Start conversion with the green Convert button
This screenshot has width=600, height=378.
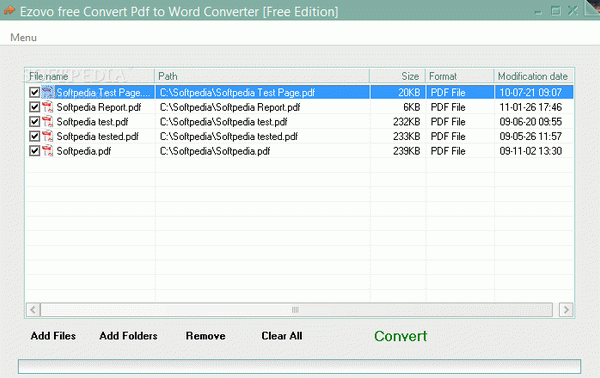(x=400, y=336)
